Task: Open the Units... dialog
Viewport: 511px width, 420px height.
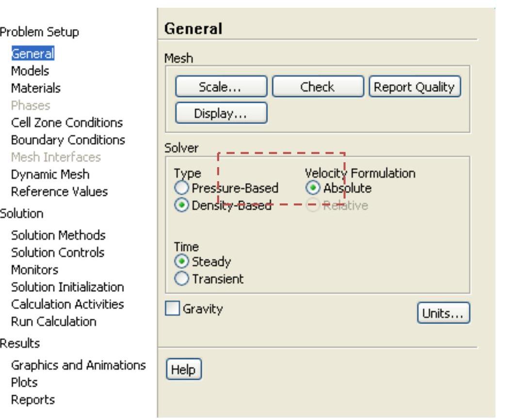Action: pos(443,313)
